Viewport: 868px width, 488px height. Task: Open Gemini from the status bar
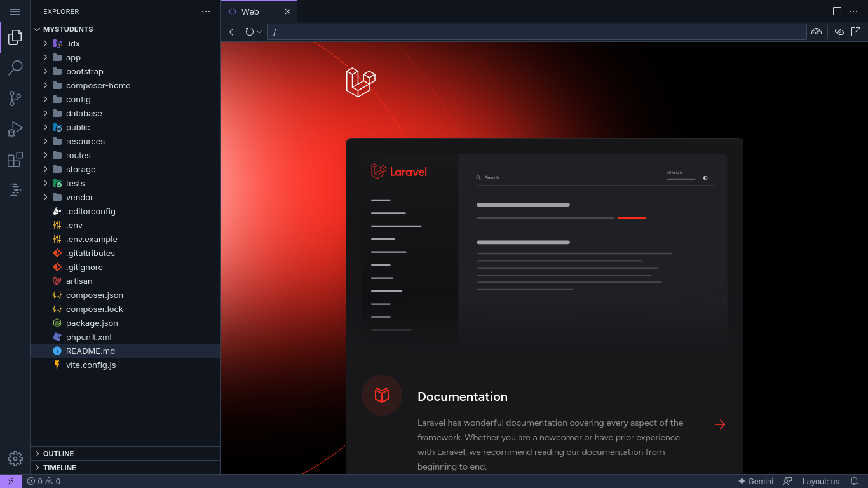[x=756, y=481]
